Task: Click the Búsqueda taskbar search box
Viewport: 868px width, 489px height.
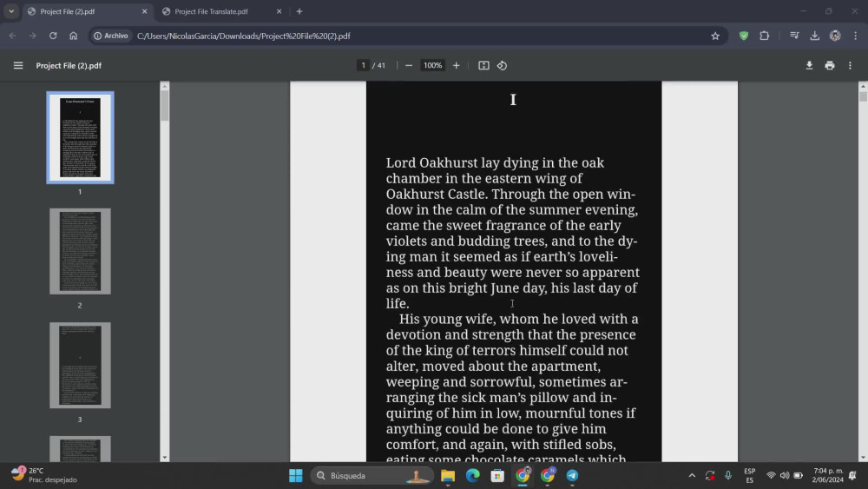Action: pyautogui.click(x=371, y=476)
